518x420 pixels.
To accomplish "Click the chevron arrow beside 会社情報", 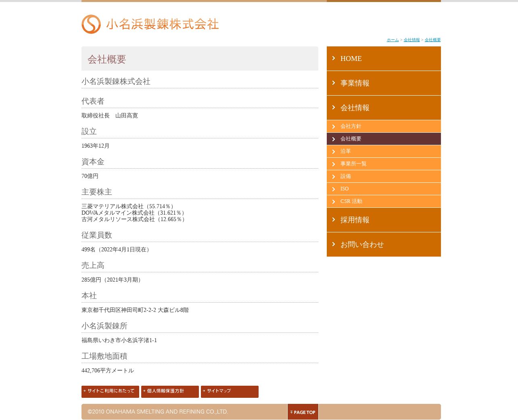I will pyautogui.click(x=334, y=107).
